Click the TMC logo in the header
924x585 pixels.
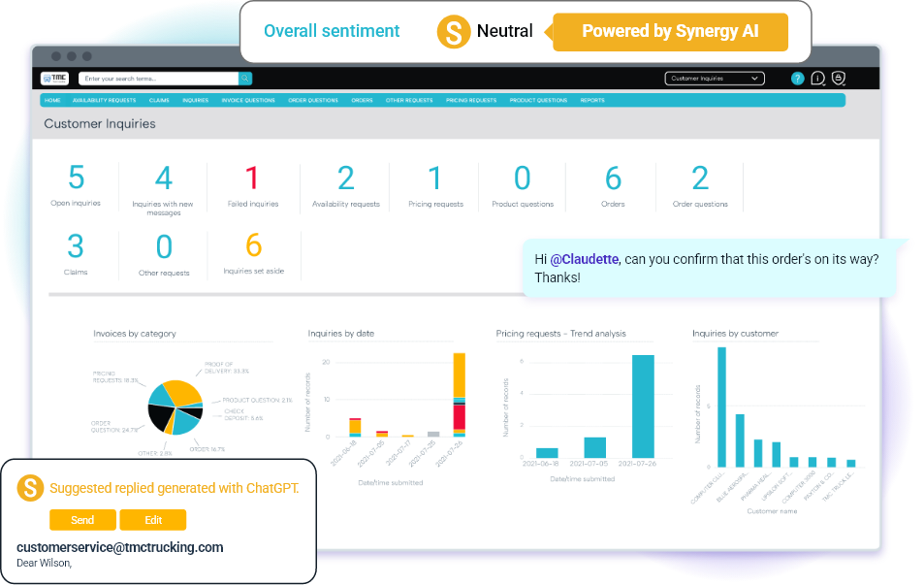coord(57,79)
